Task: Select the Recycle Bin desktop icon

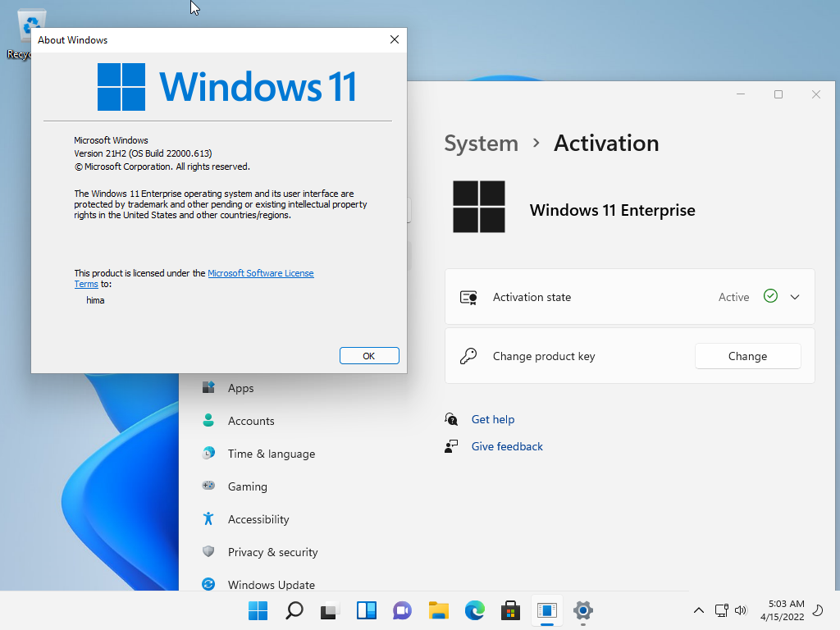Action: 25,33
